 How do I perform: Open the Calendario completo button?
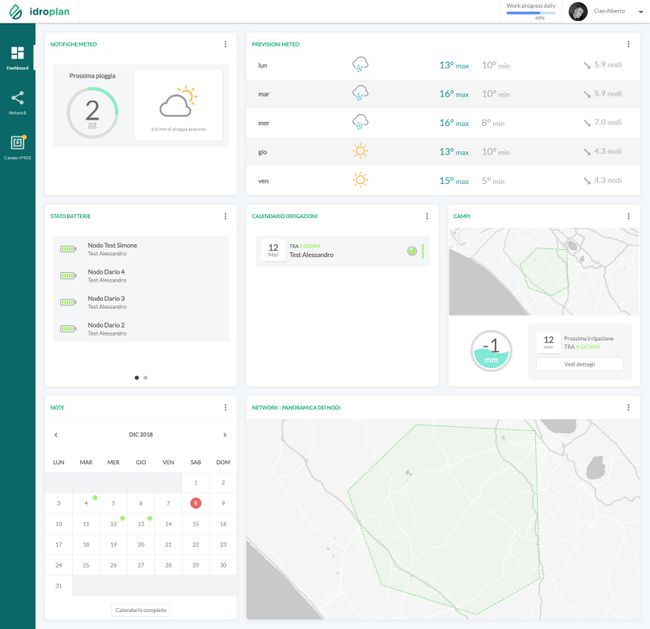[141, 610]
